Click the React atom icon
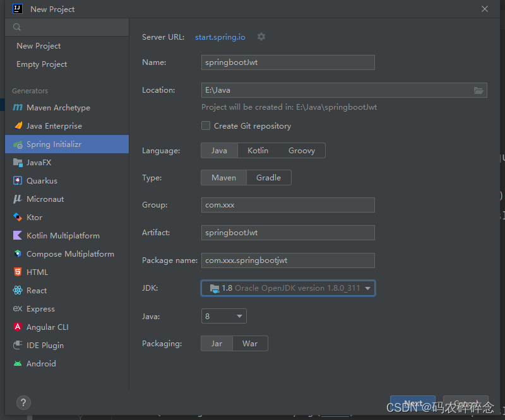 (x=18, y=290)
